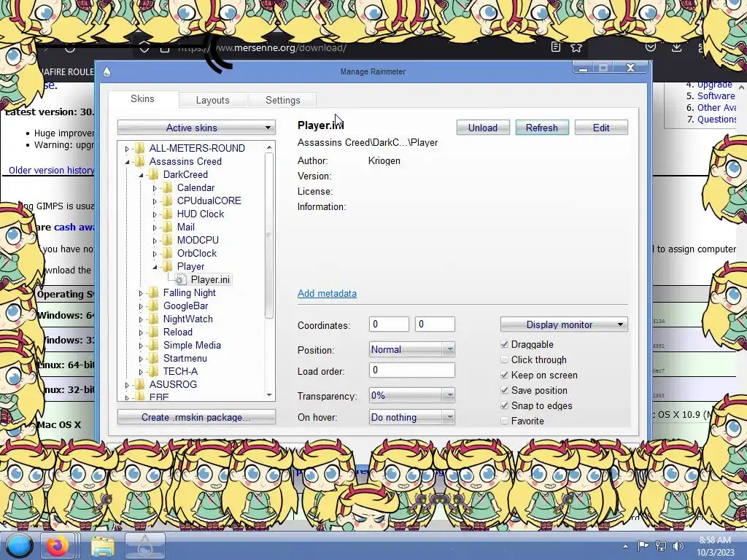
Task: Select the Simple Media tree item
Action: (192, 345)
